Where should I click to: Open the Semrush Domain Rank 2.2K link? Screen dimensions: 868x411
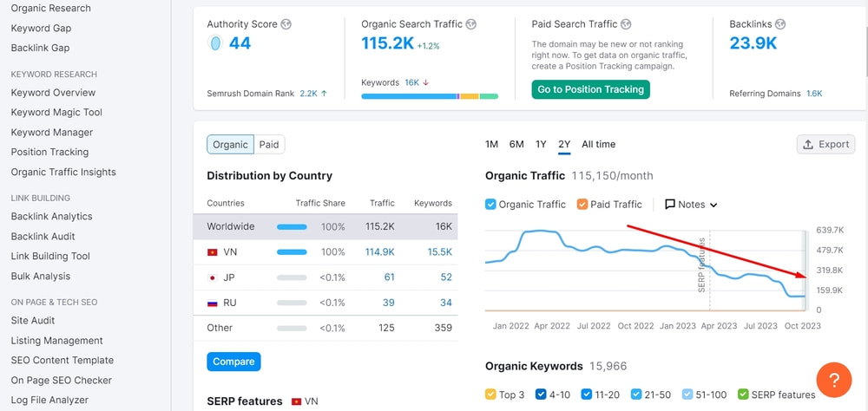coord(308,94)
